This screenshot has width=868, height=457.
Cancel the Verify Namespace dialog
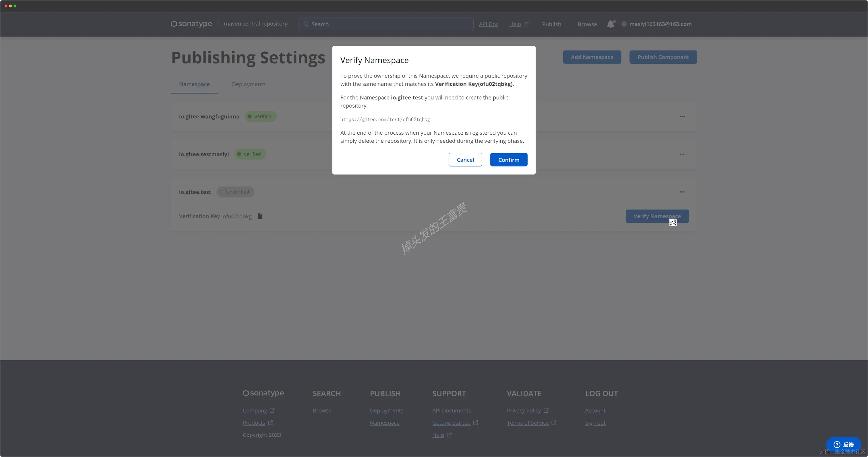coord(465,160)
